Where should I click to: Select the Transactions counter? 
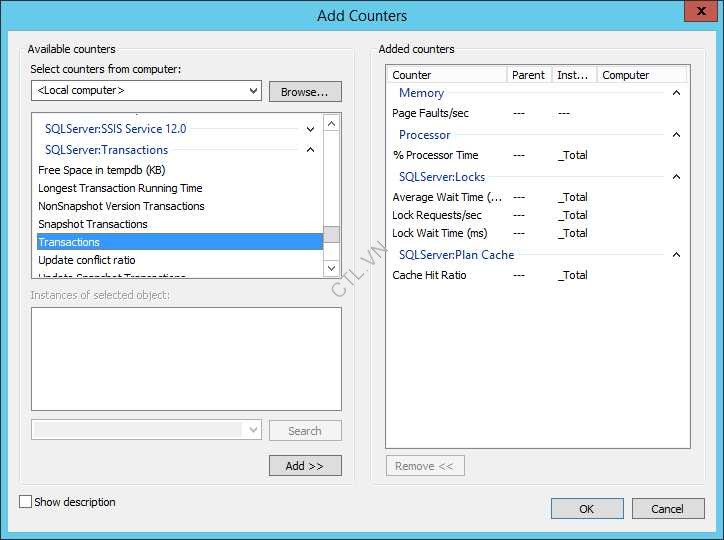point(69,242)
